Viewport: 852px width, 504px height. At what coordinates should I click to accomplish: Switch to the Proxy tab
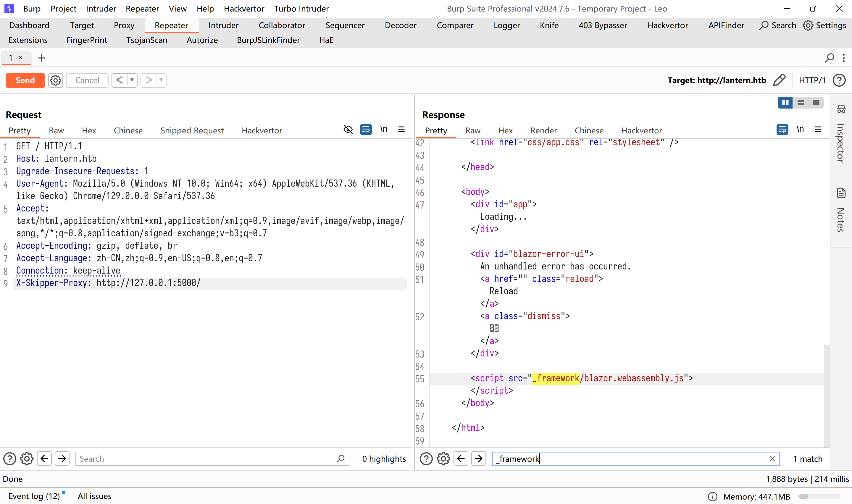pyautogui.click(x=124, y=25)
